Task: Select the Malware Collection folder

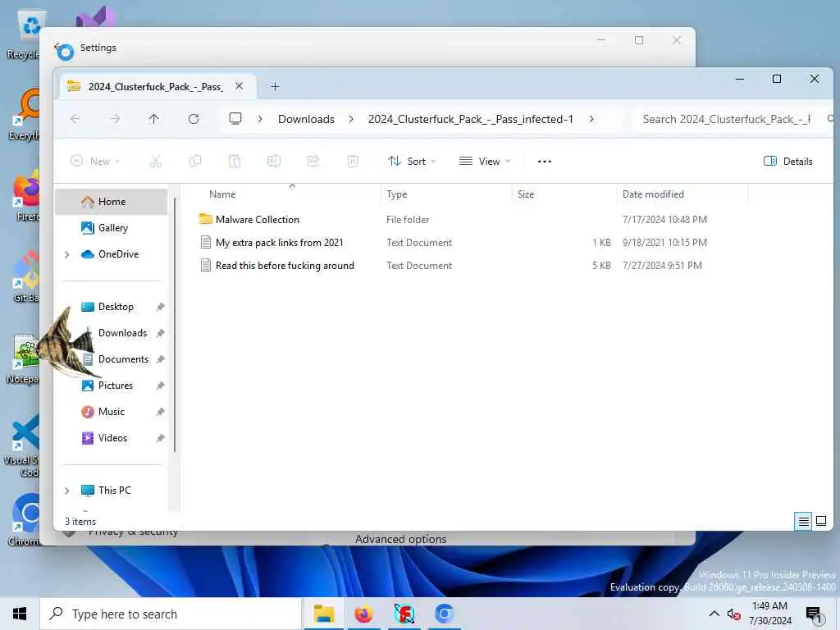Action: 257,220
